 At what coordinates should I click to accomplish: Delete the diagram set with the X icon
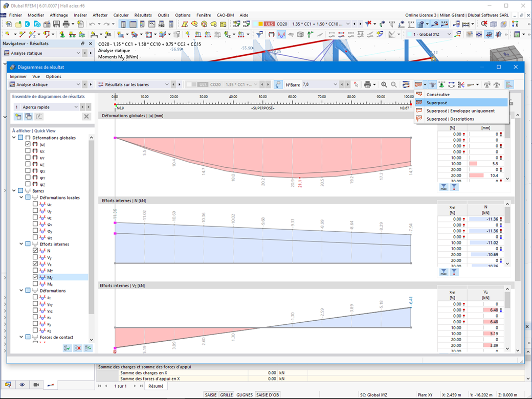(x=86, y=117)
